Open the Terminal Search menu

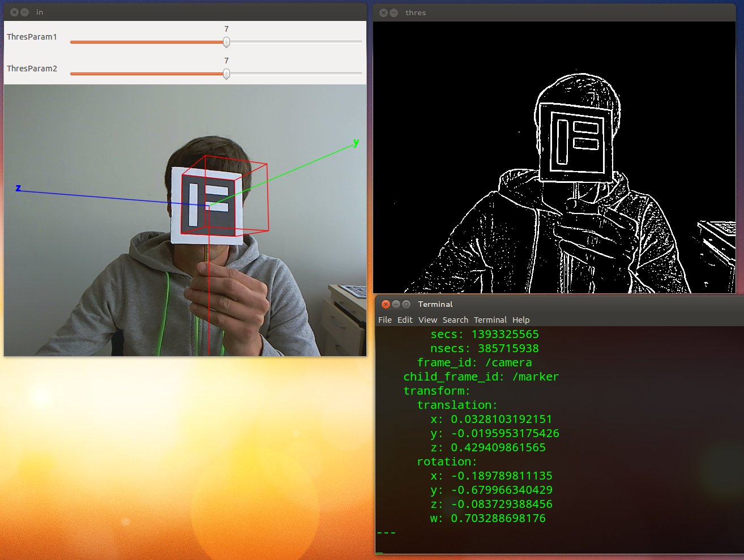(x=455, y=320)
